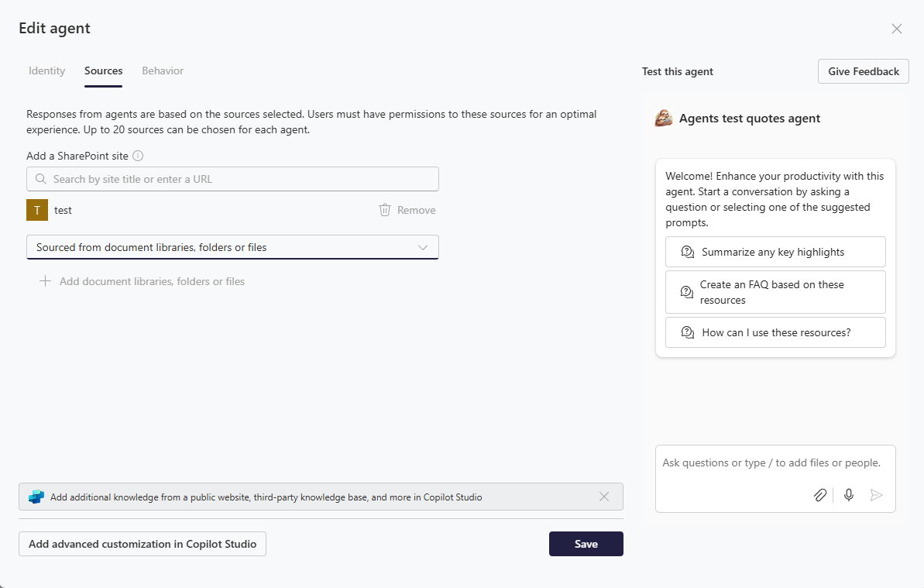Switch to the Identity tab
Image resolution: width=924 pixels, height=588 pixels.
(46, 70)
